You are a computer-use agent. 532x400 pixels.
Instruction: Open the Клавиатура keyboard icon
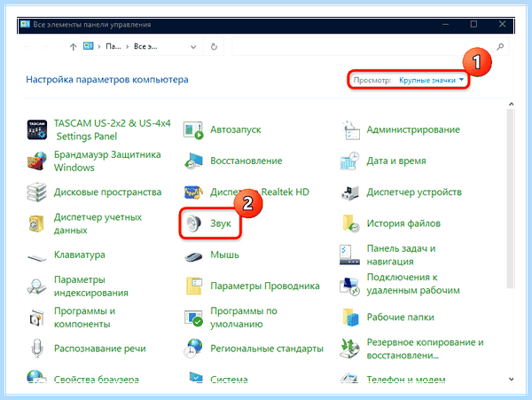pos(37,257)
